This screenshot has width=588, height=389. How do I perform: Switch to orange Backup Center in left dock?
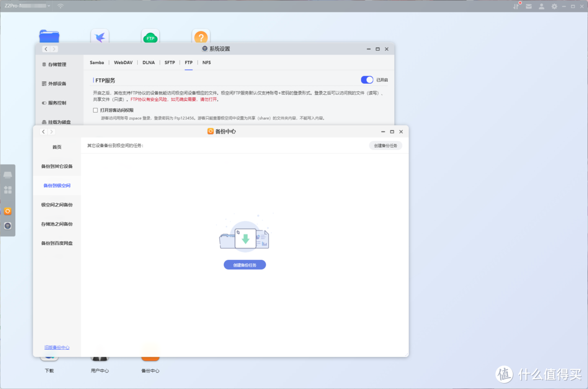(x=8, y=211)
